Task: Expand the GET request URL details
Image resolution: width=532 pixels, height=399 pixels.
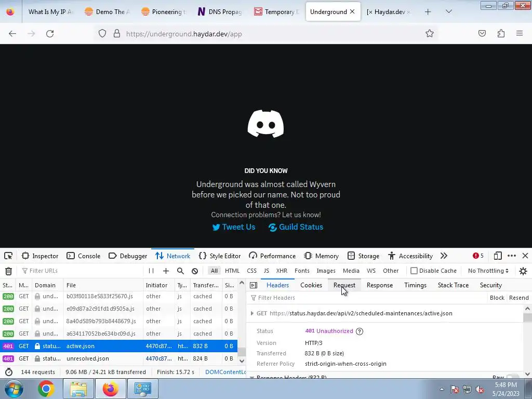Action: pyautogui.click(x=252, y=313)
